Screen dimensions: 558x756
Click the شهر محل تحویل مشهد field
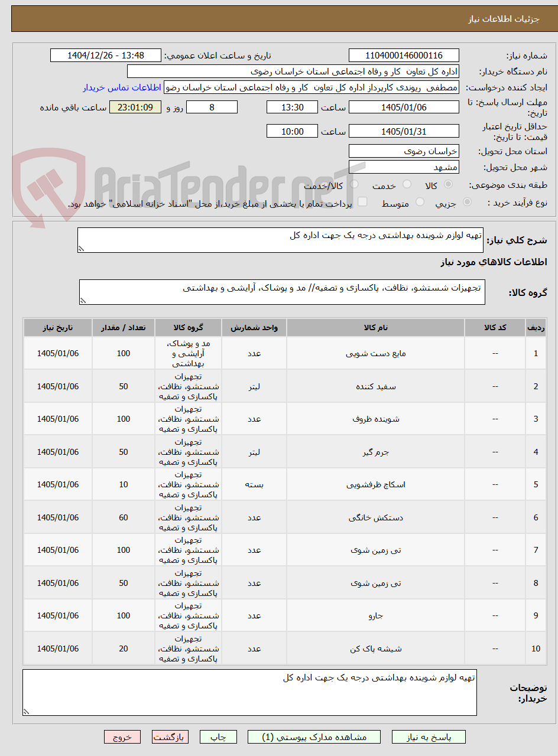(x=404, y=167)
